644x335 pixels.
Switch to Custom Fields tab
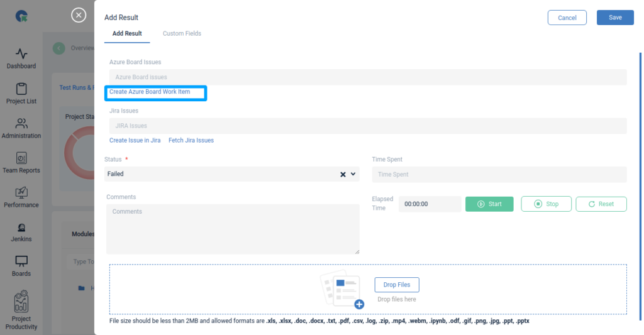coord(182,33)
